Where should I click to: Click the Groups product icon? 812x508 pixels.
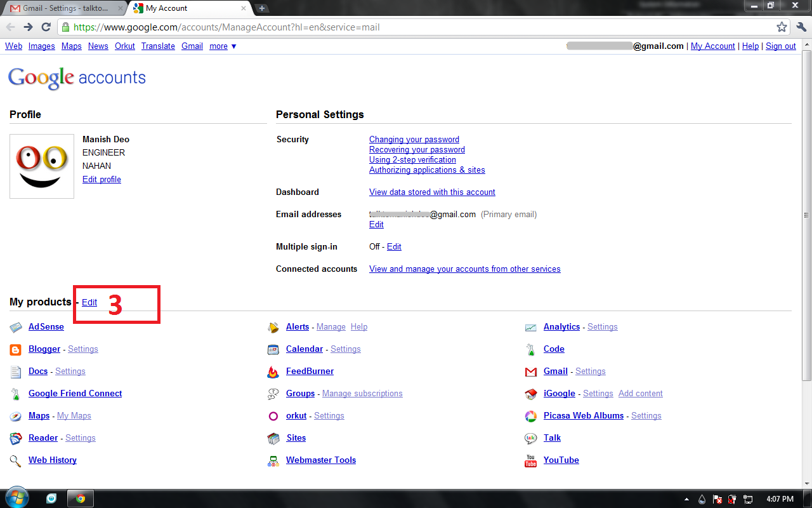pos(273,394)
